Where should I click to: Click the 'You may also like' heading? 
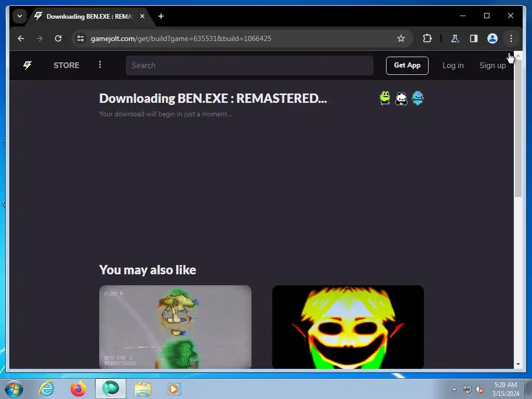click(x=148, y=270)
